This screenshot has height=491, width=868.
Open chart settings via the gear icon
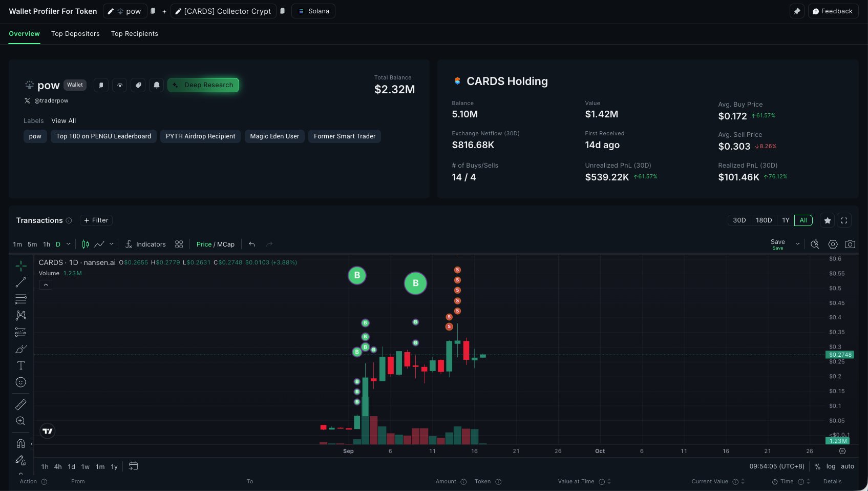(x=833, y=244)
